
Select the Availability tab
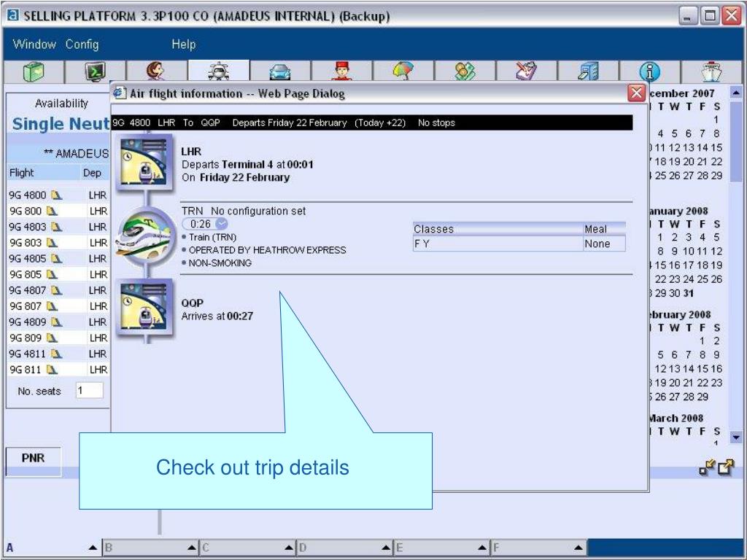pyautogui.click(x=61, y=104)
